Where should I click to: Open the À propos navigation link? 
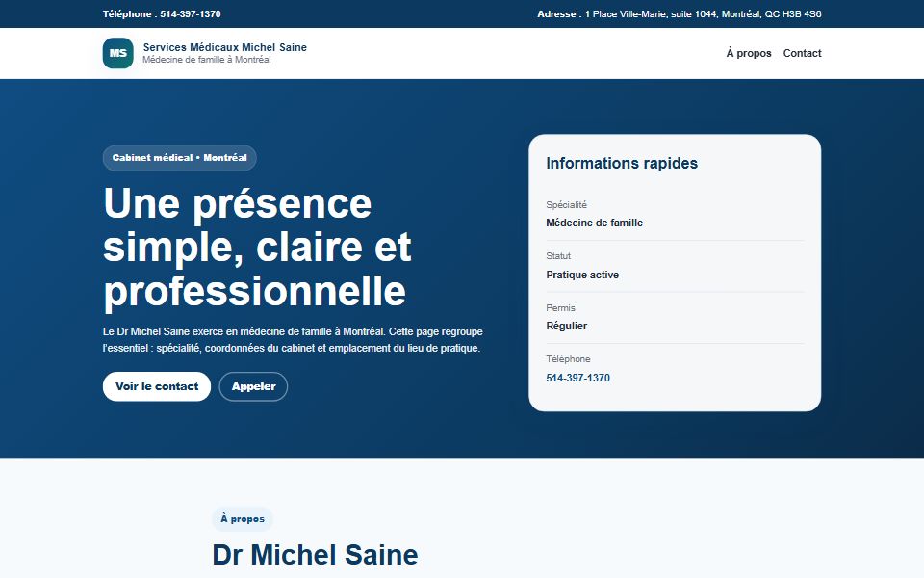pyautogui.click(x=749, y=53)
